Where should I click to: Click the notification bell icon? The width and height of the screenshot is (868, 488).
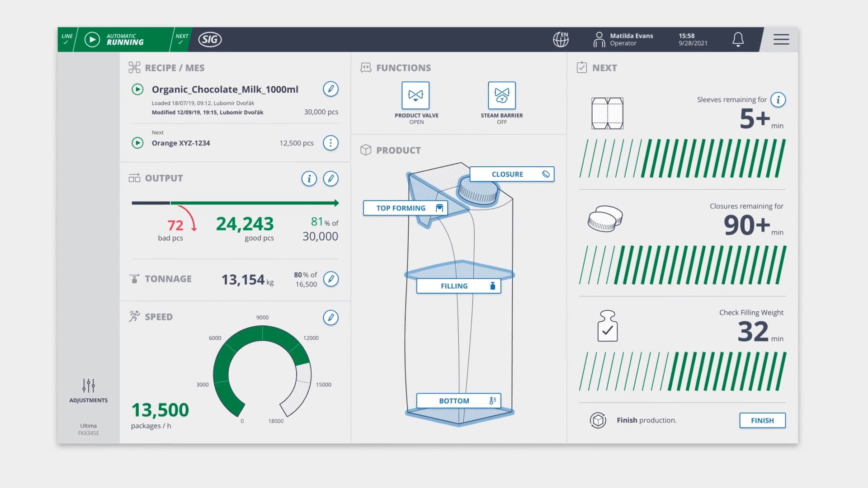(x=737, y=39)
